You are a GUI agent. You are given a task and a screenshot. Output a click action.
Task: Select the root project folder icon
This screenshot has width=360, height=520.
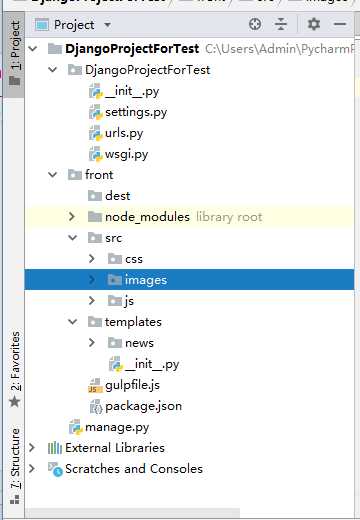(x=55, y=49)
